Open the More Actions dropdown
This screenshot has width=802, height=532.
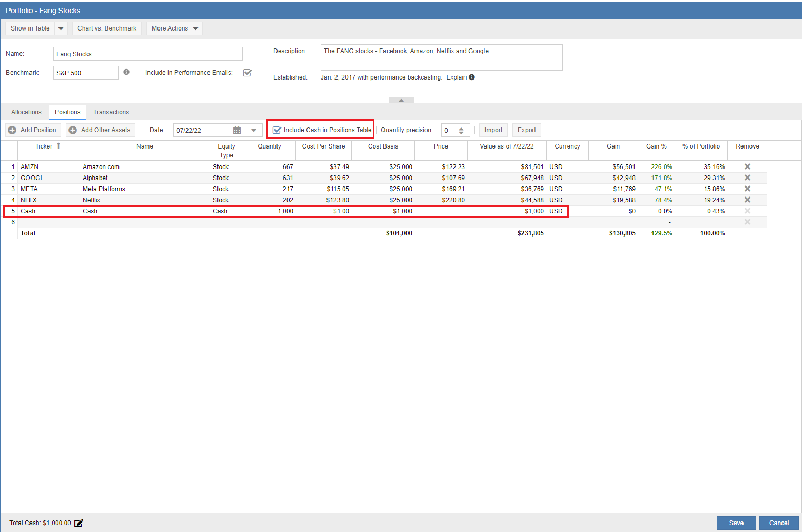point(174,28)
